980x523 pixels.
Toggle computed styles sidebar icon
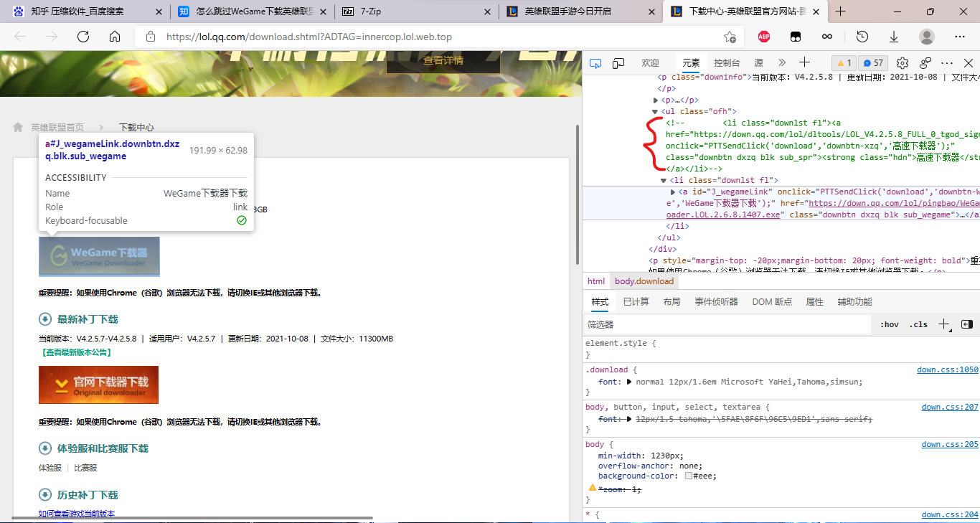[x=966, y=324]
